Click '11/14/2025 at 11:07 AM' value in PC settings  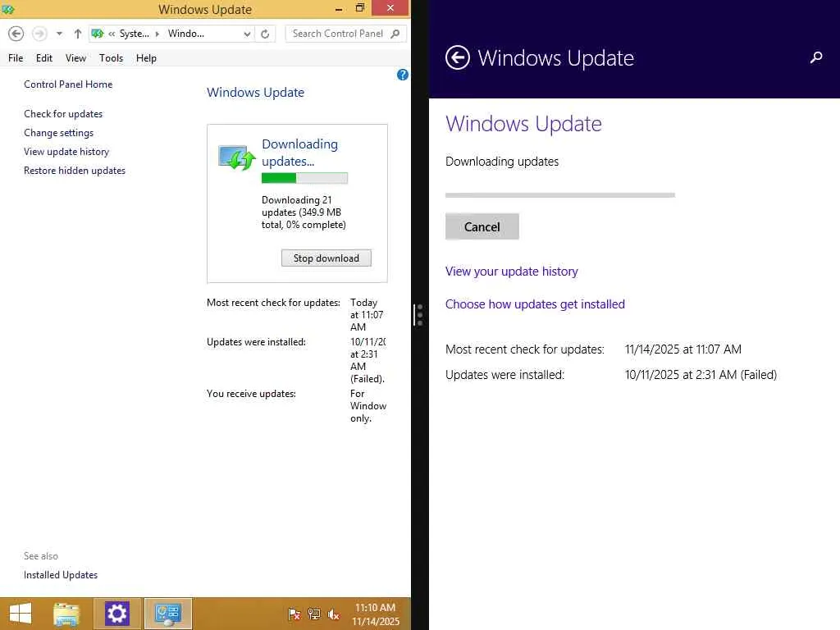(x=683, y=349)
